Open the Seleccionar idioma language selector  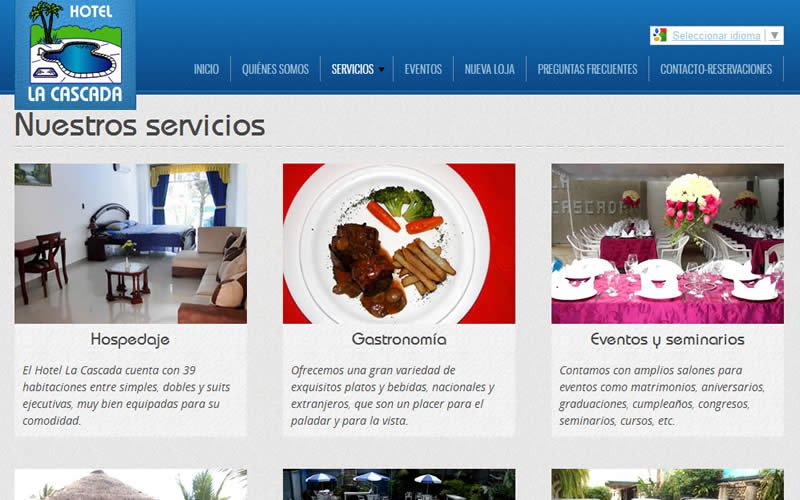pos(716,36)
